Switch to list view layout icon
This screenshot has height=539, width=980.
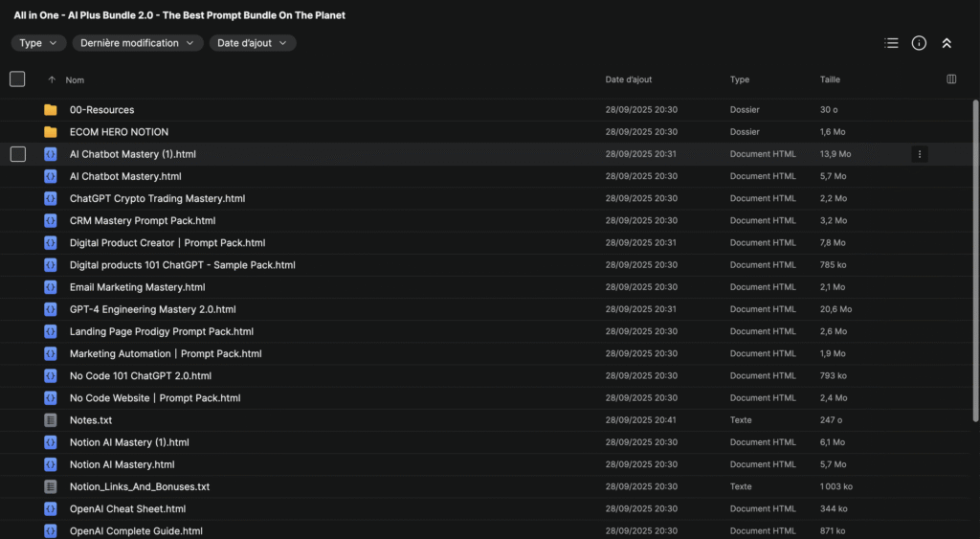[x=891, y=43]
